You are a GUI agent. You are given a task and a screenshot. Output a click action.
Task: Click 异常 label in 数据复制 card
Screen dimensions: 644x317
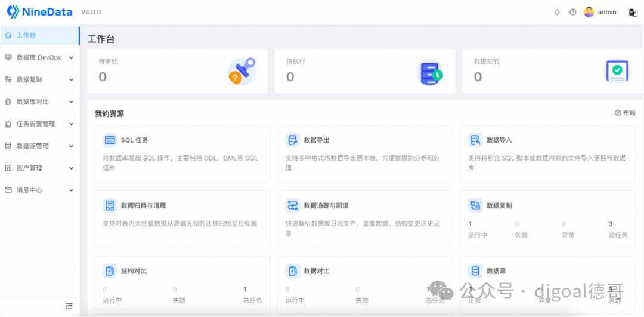(568, 235)
